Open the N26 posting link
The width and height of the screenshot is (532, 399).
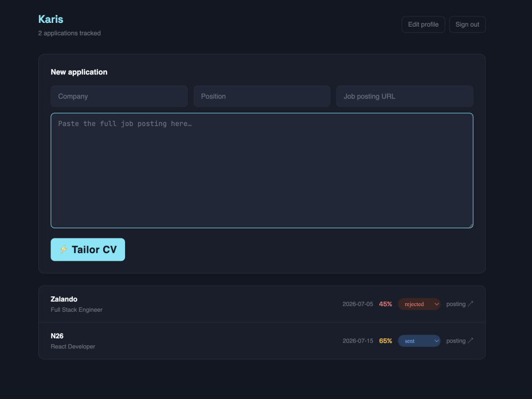click(x=460, y=341)
